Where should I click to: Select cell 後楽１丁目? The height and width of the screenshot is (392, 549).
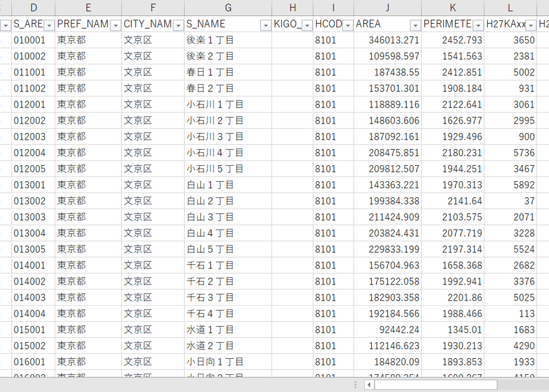point(228,40)
